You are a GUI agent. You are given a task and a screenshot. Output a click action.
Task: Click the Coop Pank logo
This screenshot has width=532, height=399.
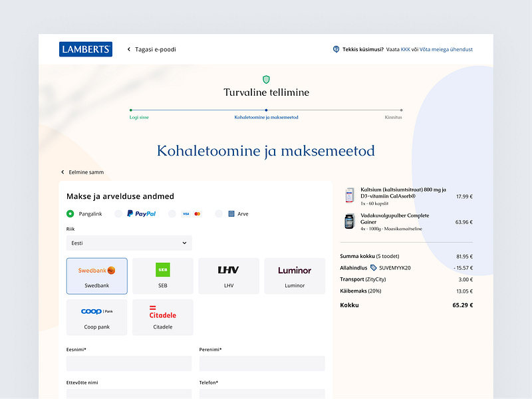tap(96, 311)
